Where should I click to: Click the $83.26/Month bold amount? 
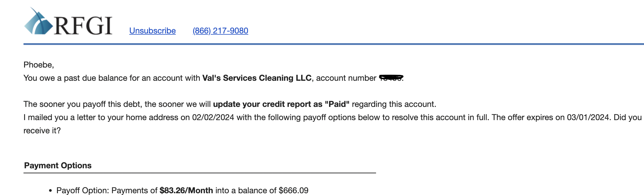pyautogui.click(x=186, y=190)
